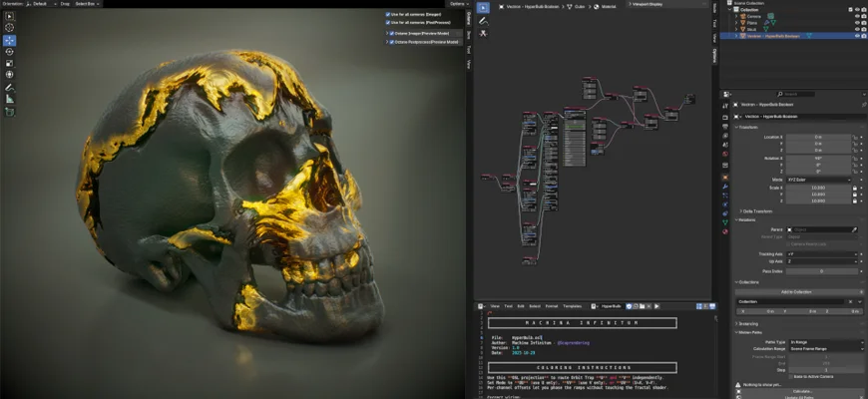Open the text editor View menu
Screen dimensions: 868x399
[x=495, y=306]
